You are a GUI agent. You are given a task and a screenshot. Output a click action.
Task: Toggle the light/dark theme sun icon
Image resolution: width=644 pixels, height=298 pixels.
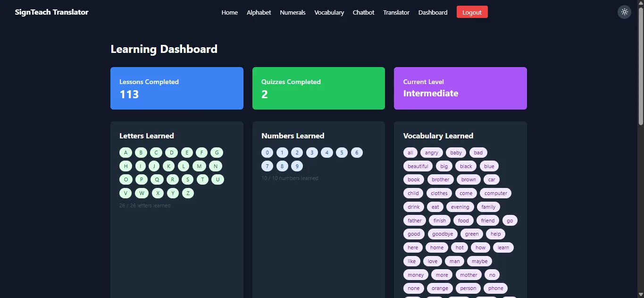(625, 12)
